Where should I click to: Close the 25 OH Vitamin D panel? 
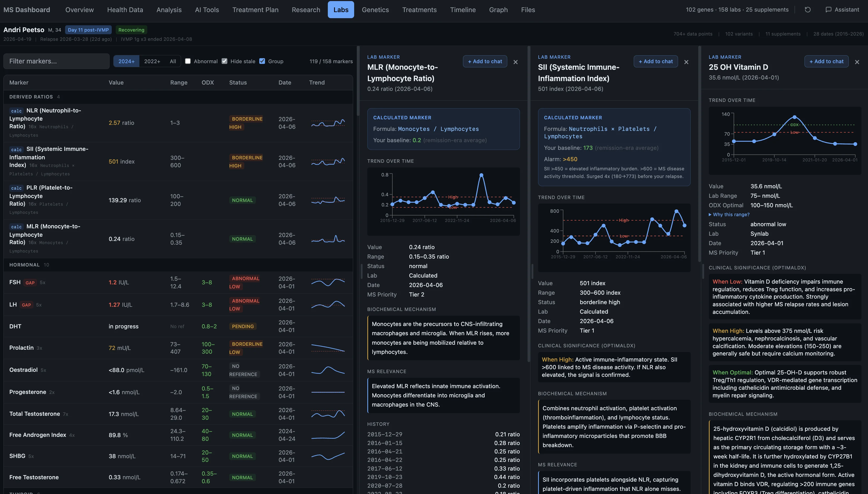pyautogui.click(x=857, y=62)
